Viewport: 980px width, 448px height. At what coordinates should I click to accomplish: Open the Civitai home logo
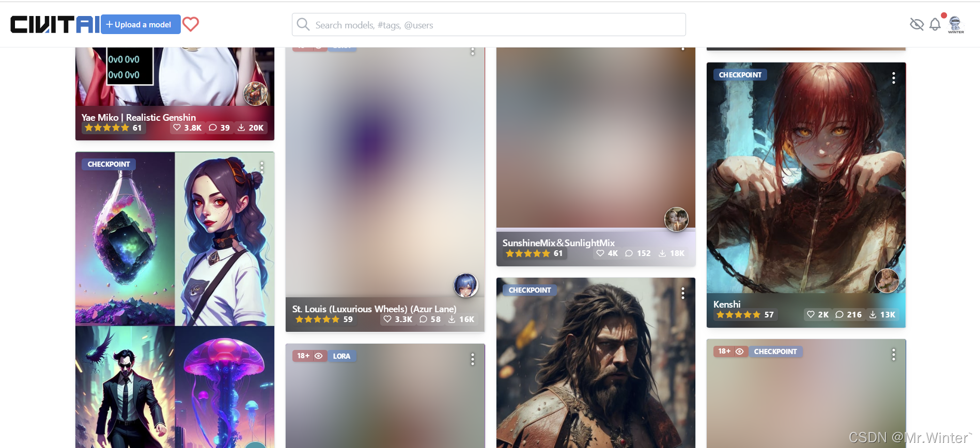tap(55, 24)
